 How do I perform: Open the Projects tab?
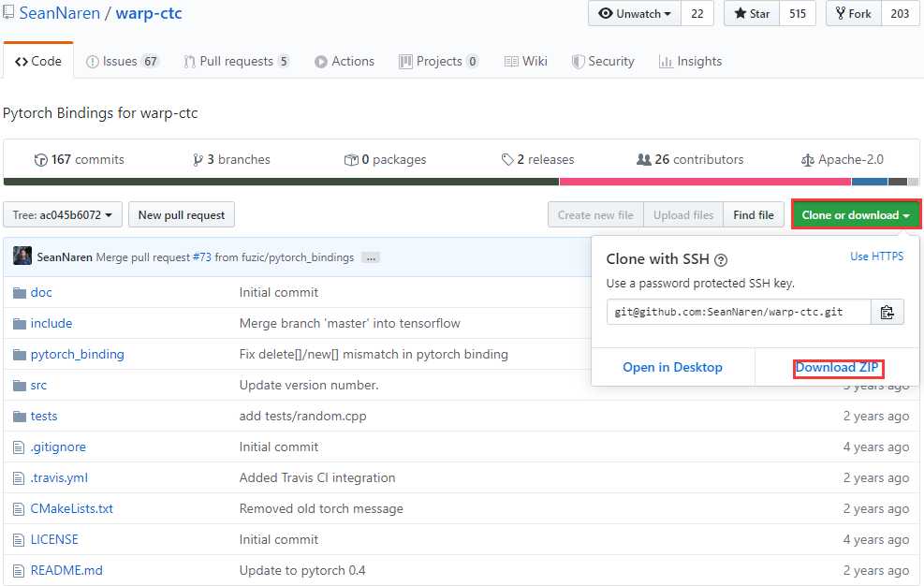coord(438,61)
